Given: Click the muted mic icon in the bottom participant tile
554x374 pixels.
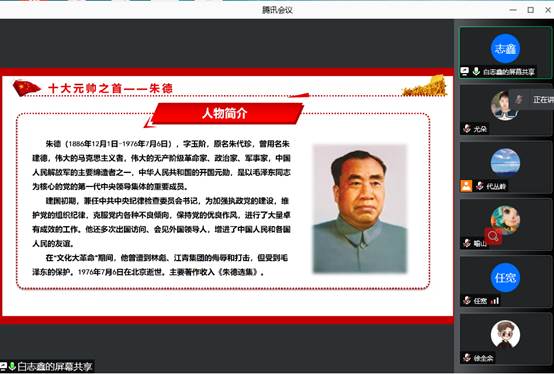Looking at the screenshot, I should (x=467, y=358).
